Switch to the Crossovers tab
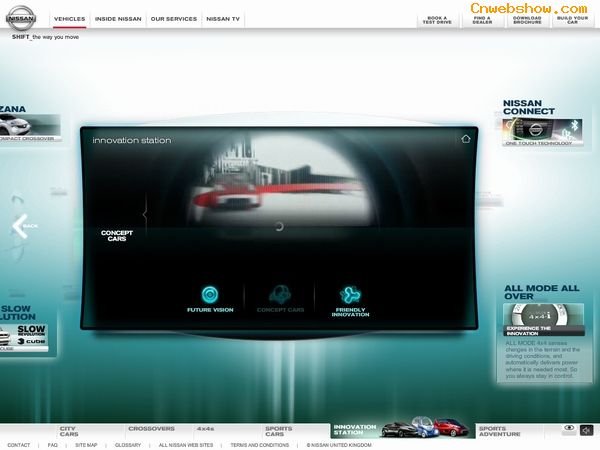 click(x=152, y=429)
